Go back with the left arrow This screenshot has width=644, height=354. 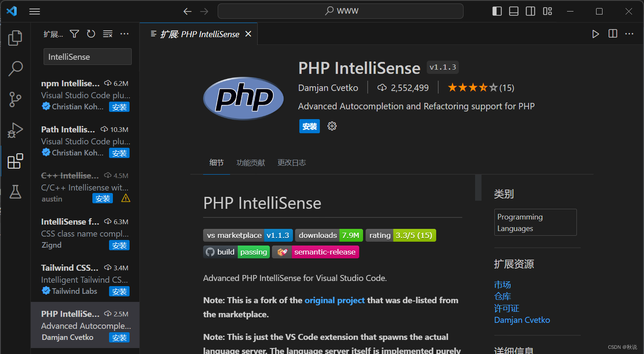(x=187, y=12)
